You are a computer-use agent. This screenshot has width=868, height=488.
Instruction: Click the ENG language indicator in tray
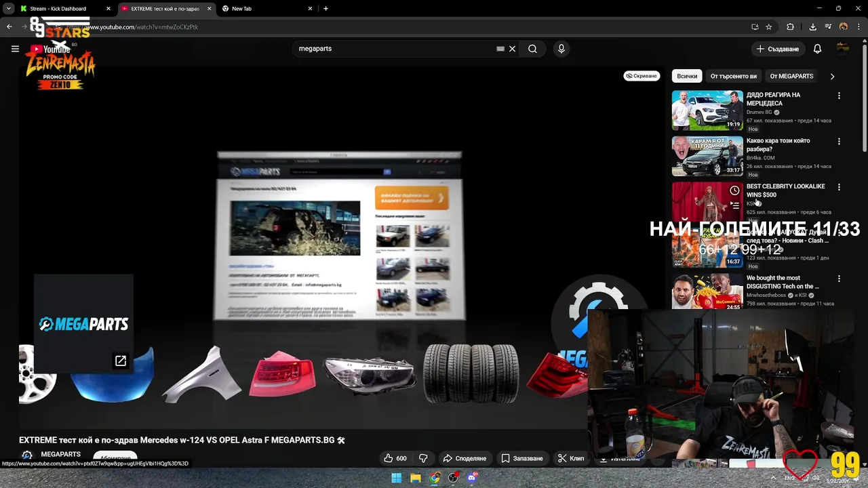(789, 478)
